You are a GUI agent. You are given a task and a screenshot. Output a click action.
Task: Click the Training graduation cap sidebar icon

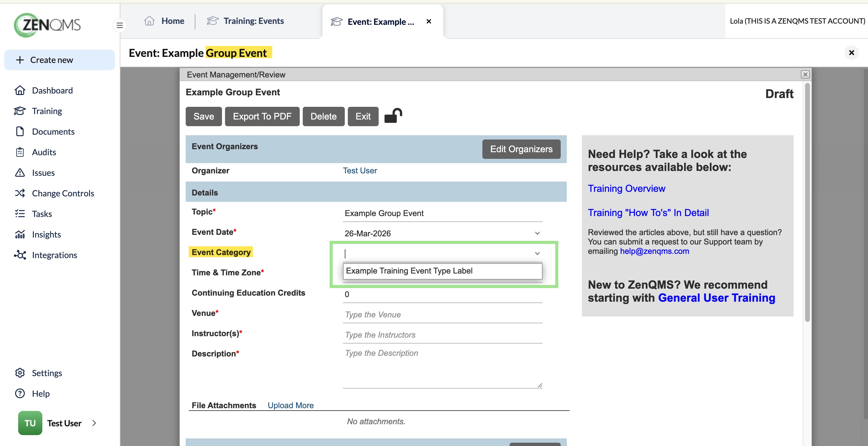[20, 111]
